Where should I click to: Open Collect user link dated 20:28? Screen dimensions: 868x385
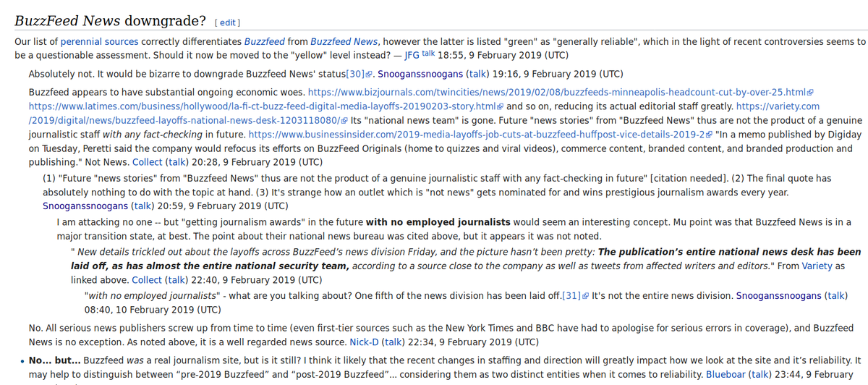[148, 161]
